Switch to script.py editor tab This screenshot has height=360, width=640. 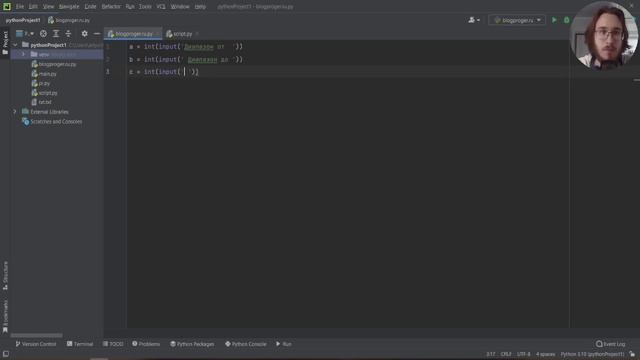pyautogui.click(x=179, y=34)
